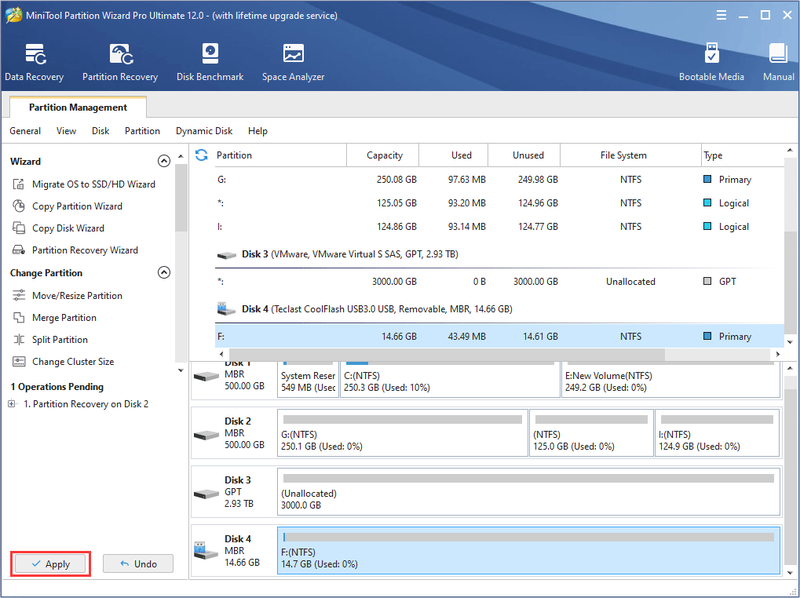800x598 pixels.
Task: Start Space Analyzer
Action: tap(293, 63)
